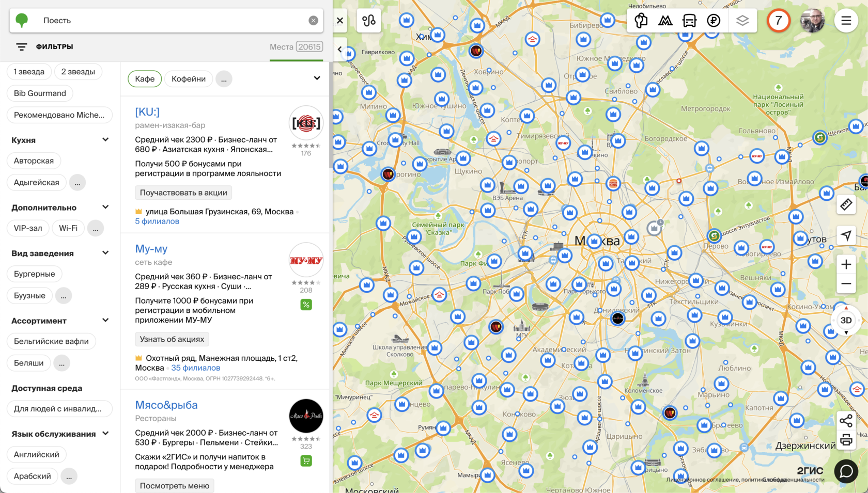
Task: Toggle the Кофейни category chip
Action: (189, 79)
